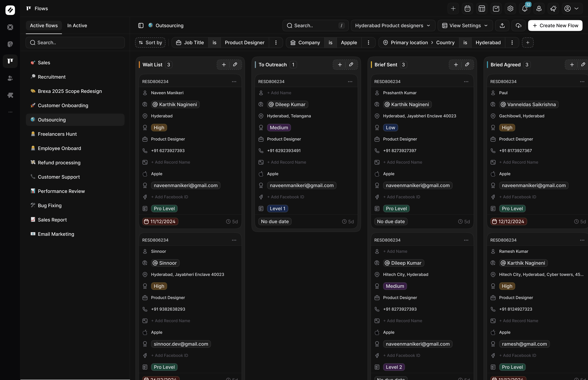Add a card to the Bried Agreed column
Screen dimensions: 588x380
[572, 65]
